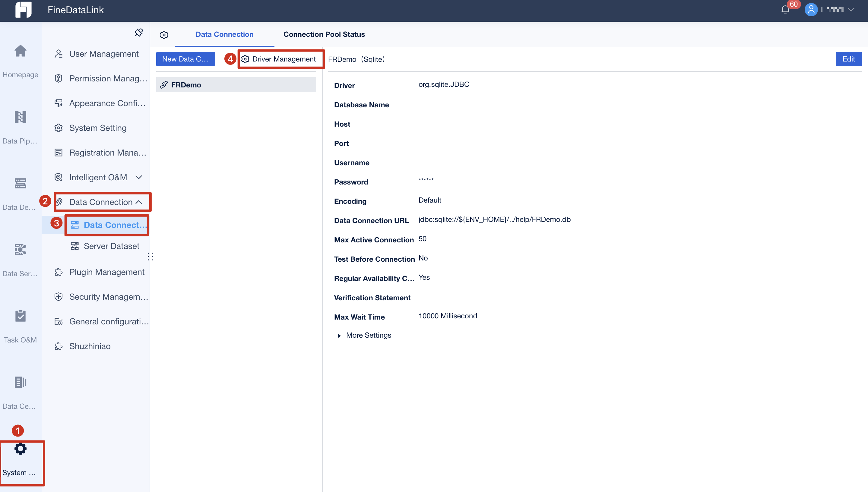Edit the FRDemo connection settings

click(849, 59)
